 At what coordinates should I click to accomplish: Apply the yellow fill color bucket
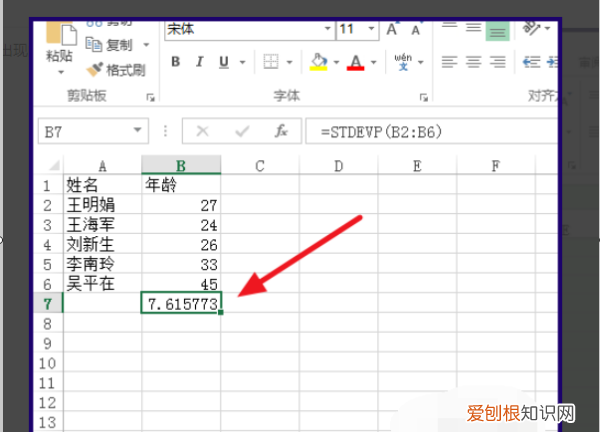(318, 62)
